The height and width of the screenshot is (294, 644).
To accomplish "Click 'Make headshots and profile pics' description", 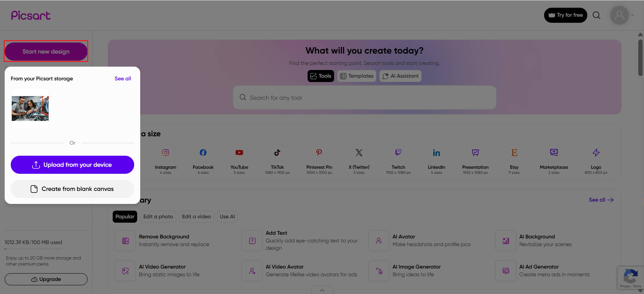I will (x=431, y=244).
